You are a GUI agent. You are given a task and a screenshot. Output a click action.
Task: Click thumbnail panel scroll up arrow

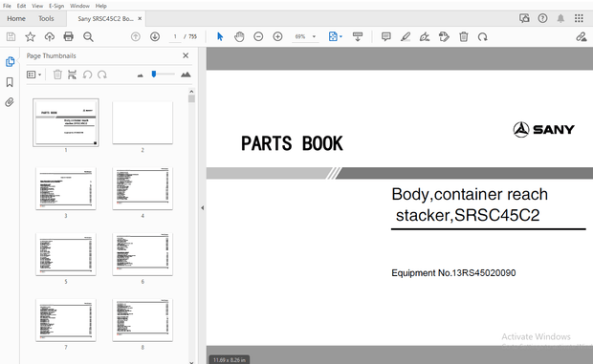[191, 92]
